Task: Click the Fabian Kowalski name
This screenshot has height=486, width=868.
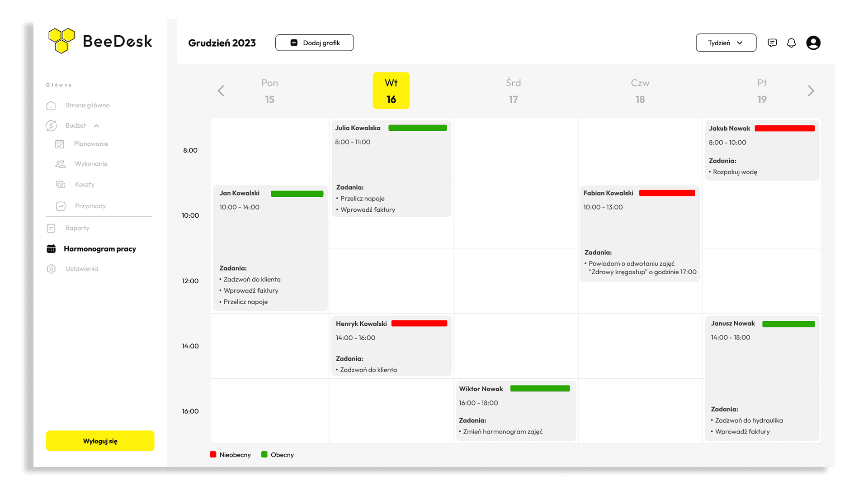Action: (608, 193)
